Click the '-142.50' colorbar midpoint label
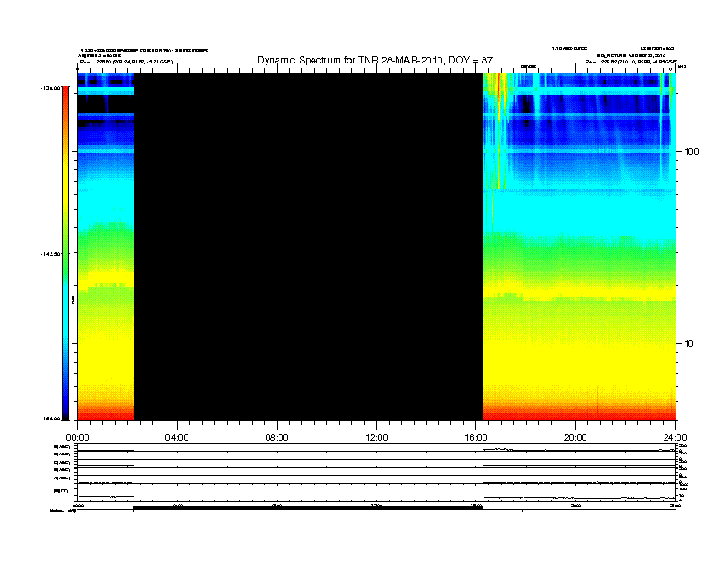This screenshot has width=728, height=563. click(x=51, y=254)
